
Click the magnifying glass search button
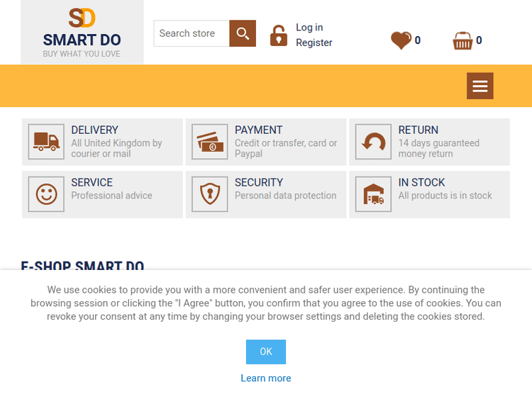point(243,33)
